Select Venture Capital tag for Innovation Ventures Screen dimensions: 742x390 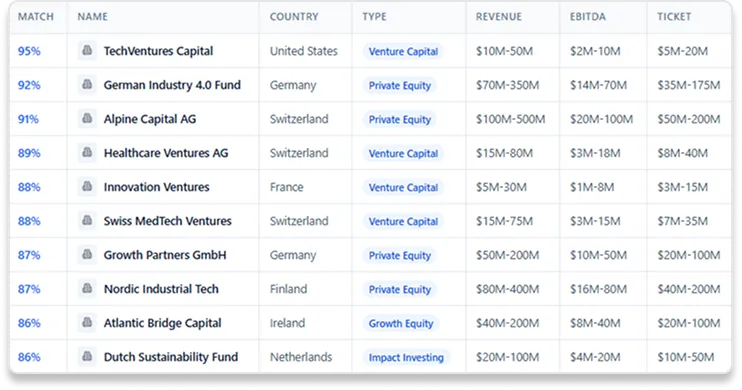click(403, 187)
